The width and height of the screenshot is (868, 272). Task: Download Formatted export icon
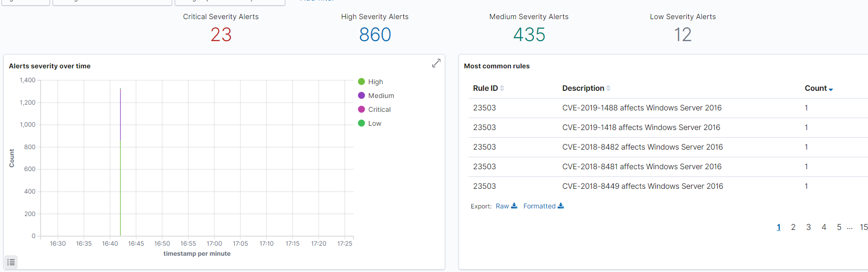(x=561, y=206)
